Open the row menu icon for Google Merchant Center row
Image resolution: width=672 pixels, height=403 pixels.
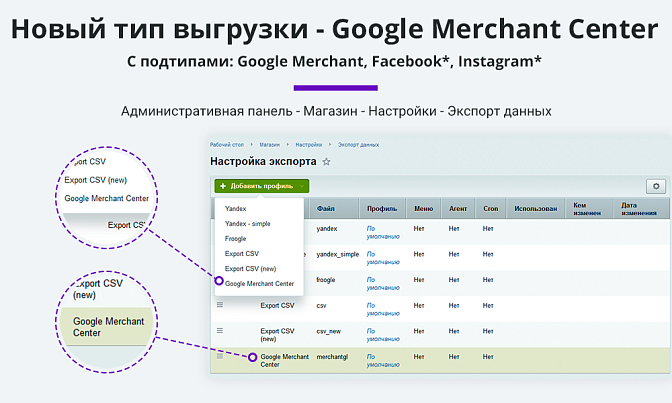point(220,356)
